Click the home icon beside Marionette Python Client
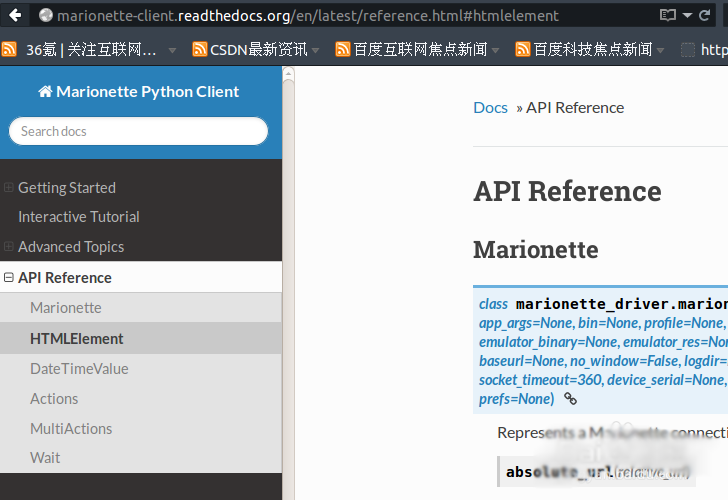728x500 pixels. pos(45,92)
